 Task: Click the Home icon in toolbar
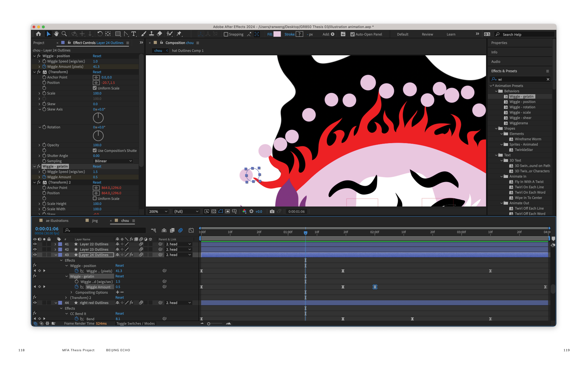pos(38,34)
